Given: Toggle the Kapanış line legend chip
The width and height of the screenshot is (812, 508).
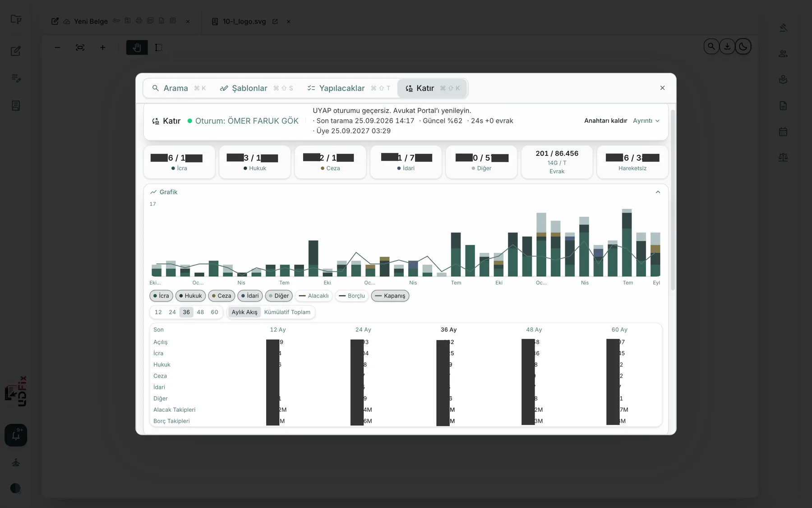Looking at the screenshot, I should click(x=390, y=296).
